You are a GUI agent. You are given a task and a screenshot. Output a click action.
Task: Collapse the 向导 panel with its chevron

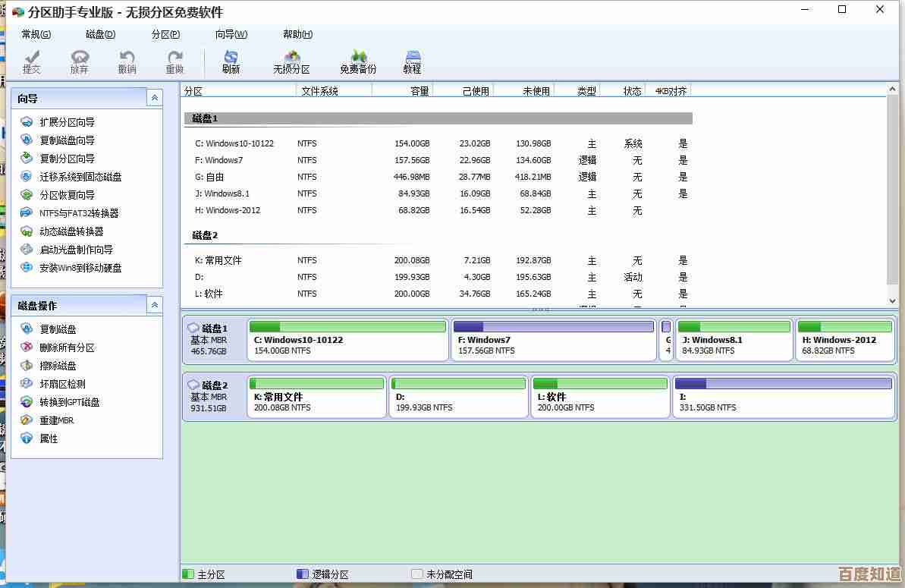pos(154,98)
